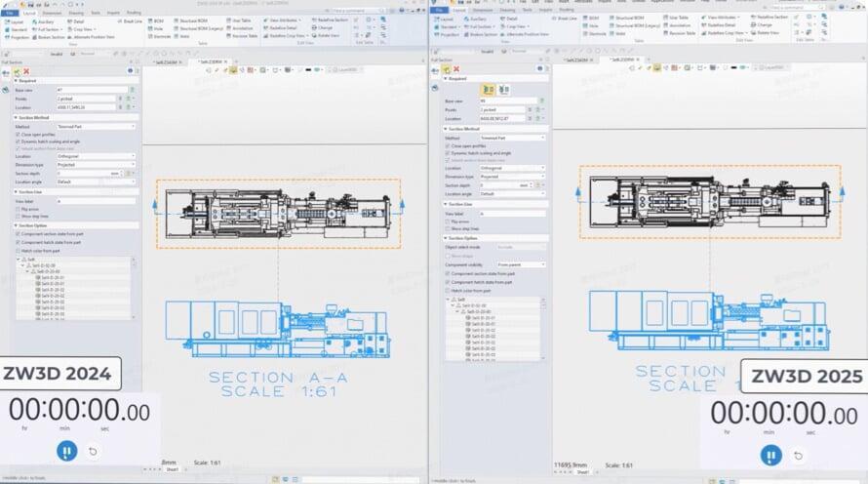Collapse Section Method group in ZW3D 2024
This screenshot has width=868, height=484.
click(16, 118)
